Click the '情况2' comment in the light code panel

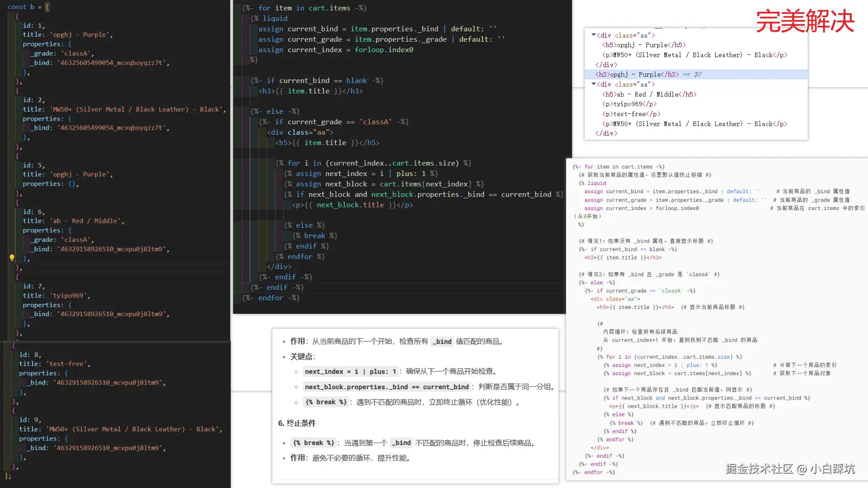click(649, 274)
